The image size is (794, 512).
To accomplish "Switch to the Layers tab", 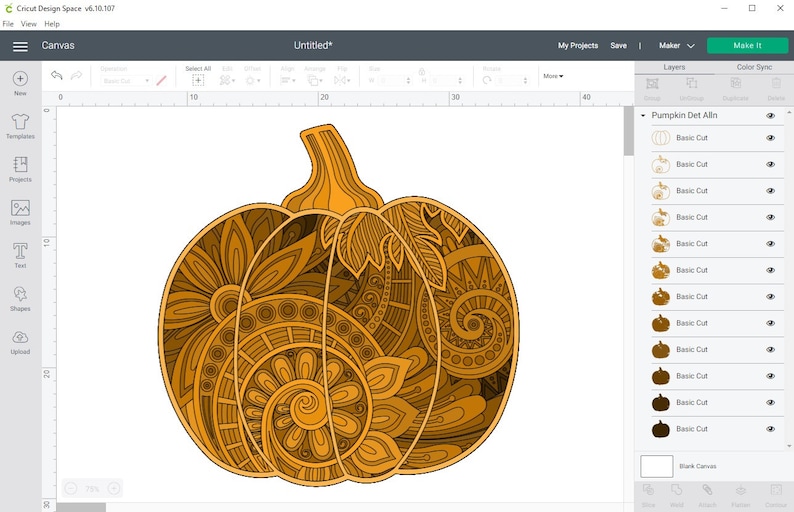I will (674, 67).
